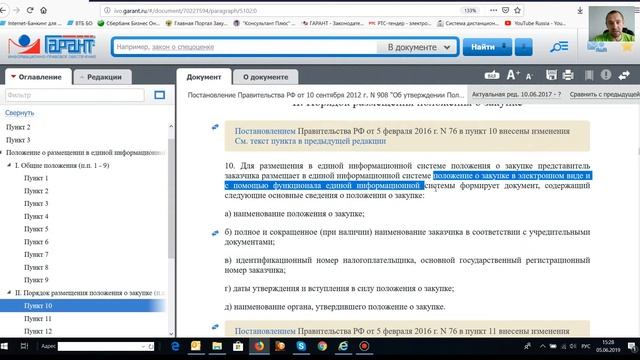Switch to the 'Редакции' tab

point(102,77)
